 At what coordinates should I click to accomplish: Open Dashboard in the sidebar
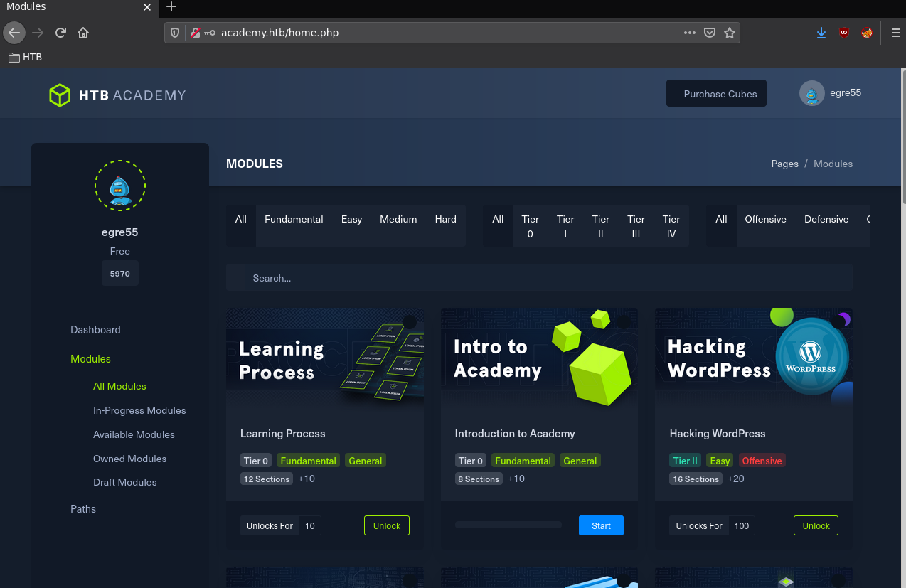(x=95, y=330)
